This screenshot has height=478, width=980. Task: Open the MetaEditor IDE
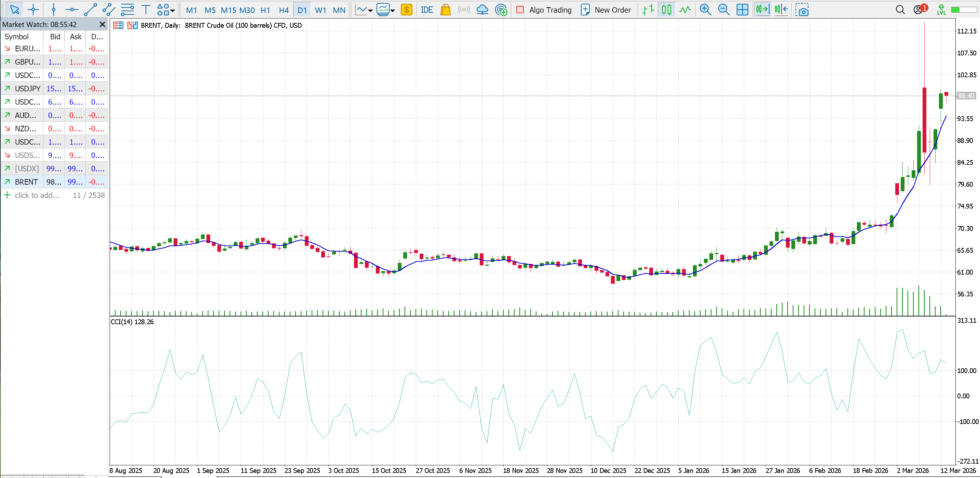tap(427, 10)
